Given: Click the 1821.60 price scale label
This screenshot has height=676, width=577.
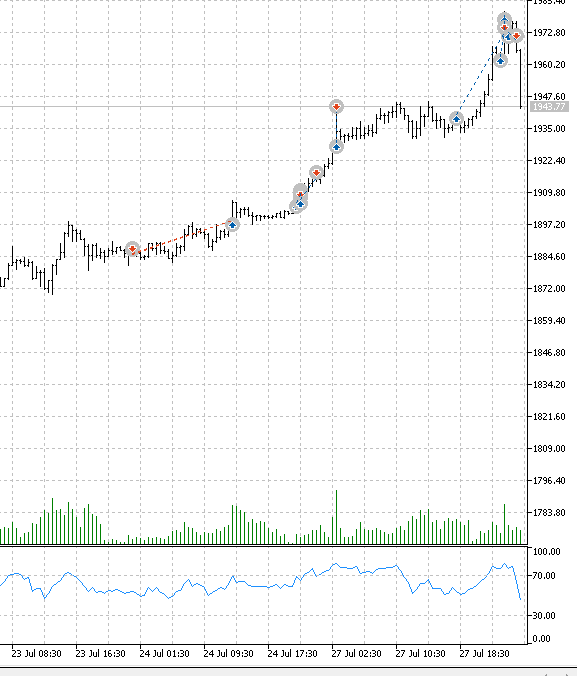Looking at the screenshot, I should coord(549,416).
